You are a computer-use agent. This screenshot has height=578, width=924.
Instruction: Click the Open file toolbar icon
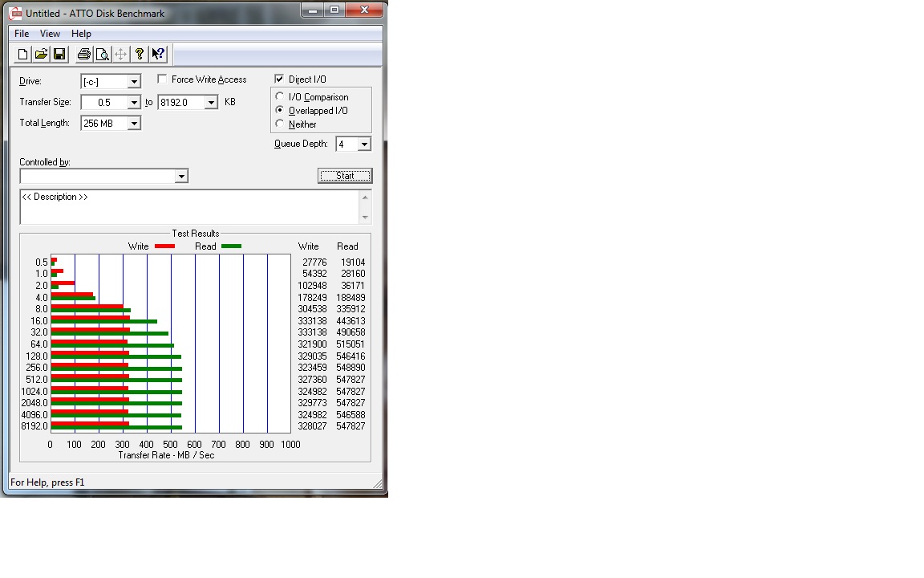(41, 55)
